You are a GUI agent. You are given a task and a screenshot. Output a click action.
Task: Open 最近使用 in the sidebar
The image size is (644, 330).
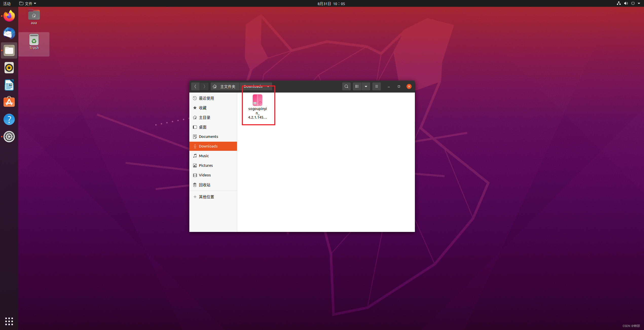coord(206,98)
